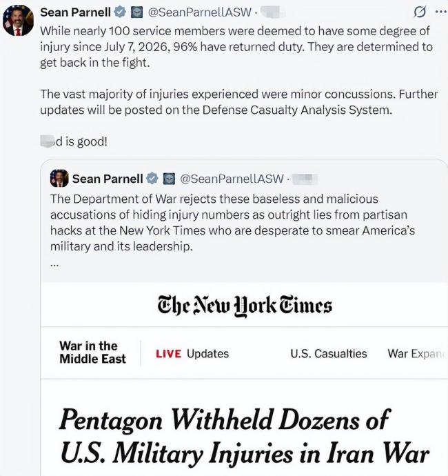Click the blue verified badge beside top Sean Parnell
Image resolution: width=448 pixels, height=476 pixels.
coord(120,12)
